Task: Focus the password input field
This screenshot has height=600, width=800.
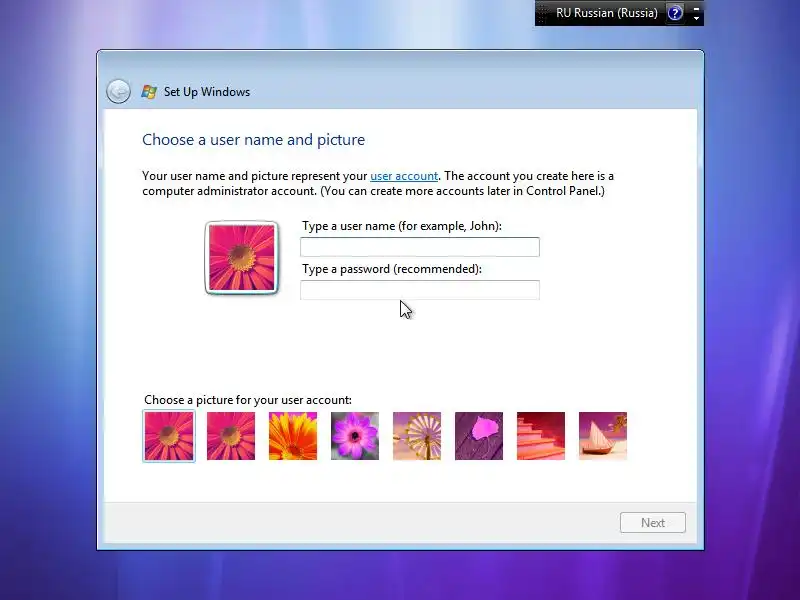Action: (x=419, y=290)
